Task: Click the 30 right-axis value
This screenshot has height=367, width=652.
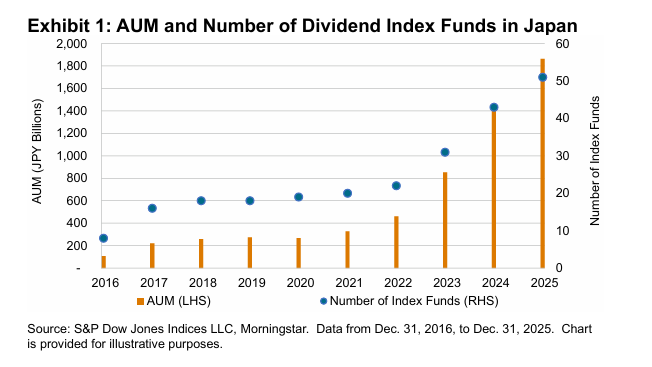Action: 562,156
